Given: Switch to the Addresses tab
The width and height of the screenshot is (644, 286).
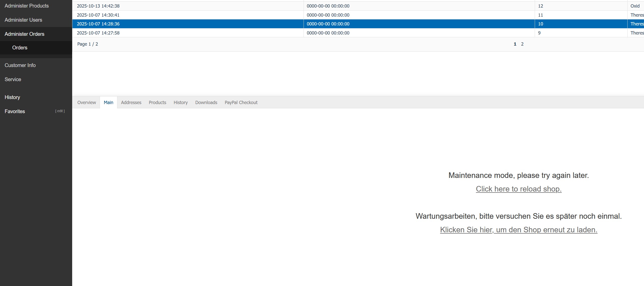Looking at the screenshot, I should pyautogui.click(x=131, y=103).
